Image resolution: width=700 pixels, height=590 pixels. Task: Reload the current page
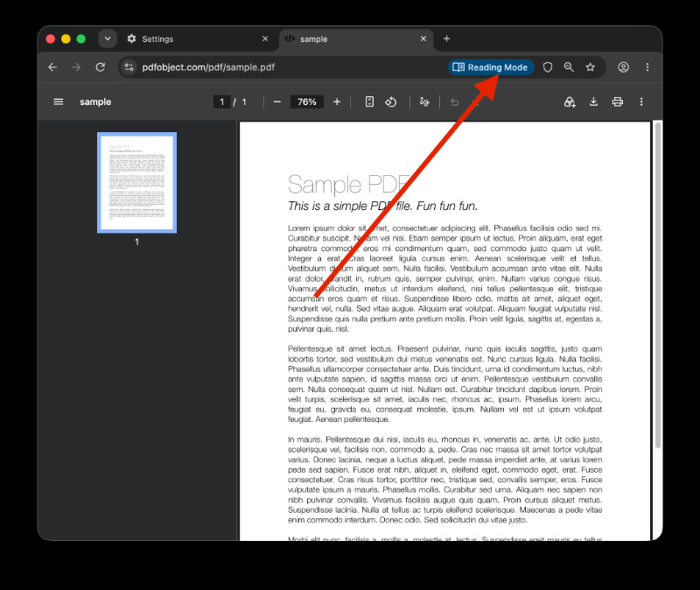click(101, 67)
